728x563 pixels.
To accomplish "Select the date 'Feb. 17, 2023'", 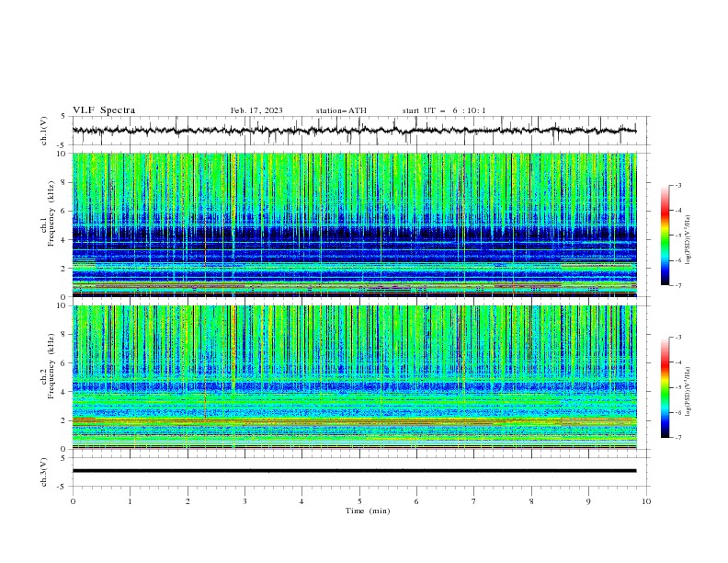I will (x=256, y=110).
